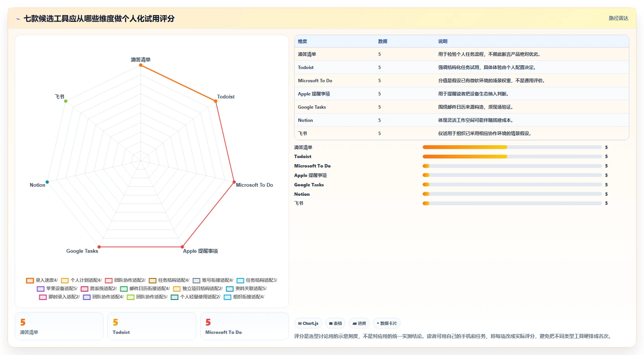644x355 pixels.
Task: Click the description 体现灵活工作空间可能伴随搭建成本。
Action: (x=476, y=120)
